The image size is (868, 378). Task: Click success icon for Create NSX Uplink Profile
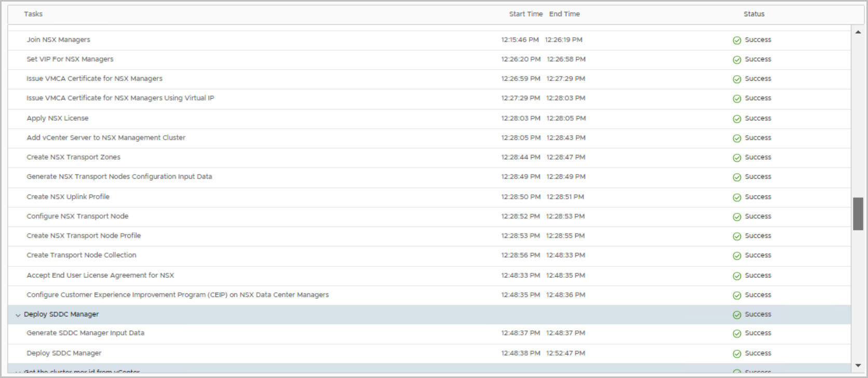737,198
